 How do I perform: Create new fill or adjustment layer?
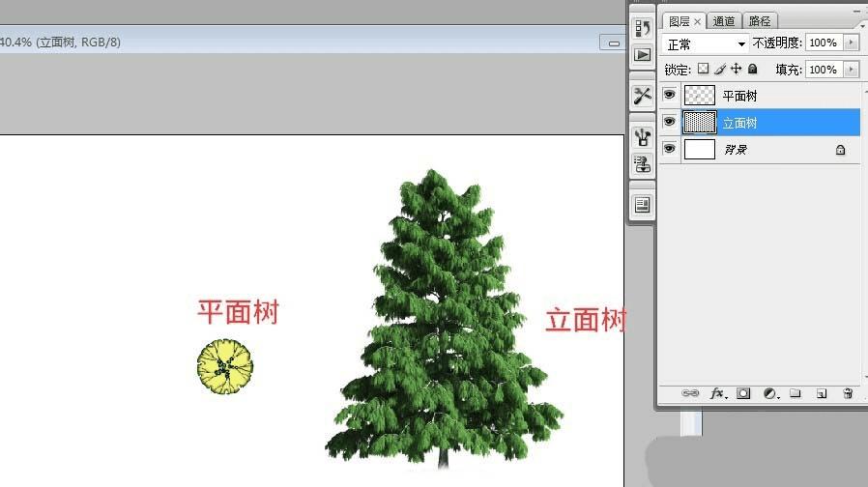click(770, 393)
